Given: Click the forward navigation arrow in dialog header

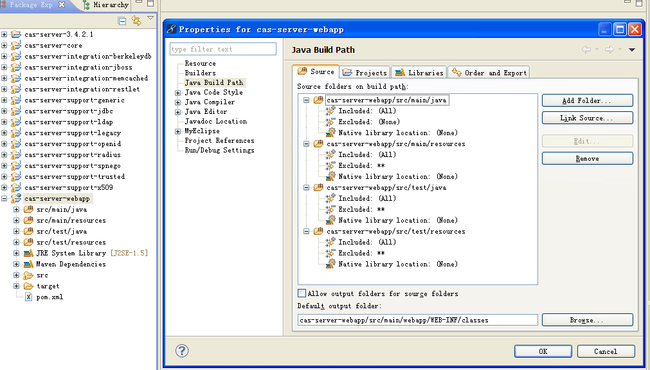Looking at the screenshot, I should coord(609,50).
